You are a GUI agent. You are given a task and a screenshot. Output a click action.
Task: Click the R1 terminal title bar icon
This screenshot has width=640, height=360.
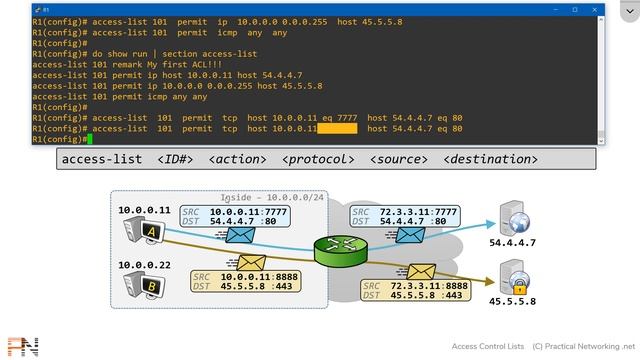click(38, 9)
